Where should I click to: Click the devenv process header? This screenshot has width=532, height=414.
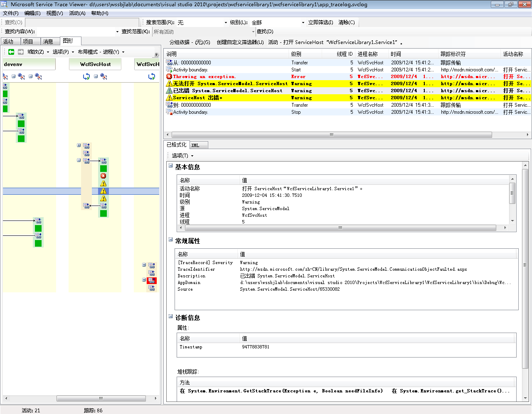coord(29,64)
